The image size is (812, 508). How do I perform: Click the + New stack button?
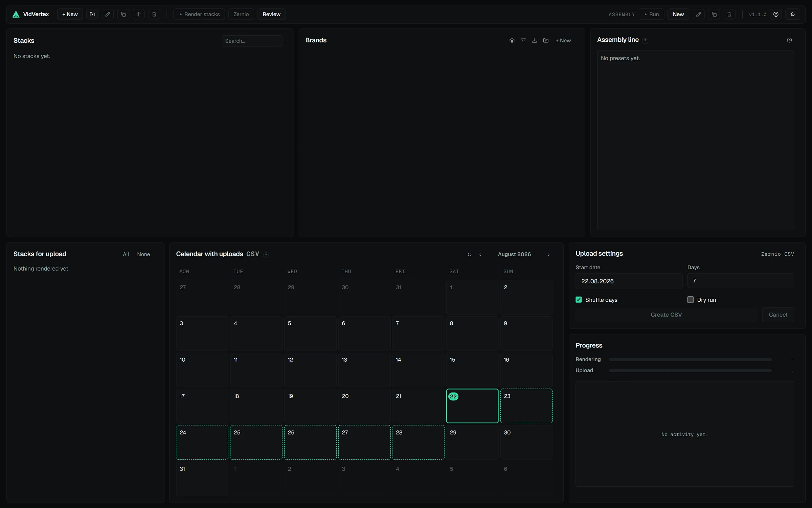click(70, 14)
